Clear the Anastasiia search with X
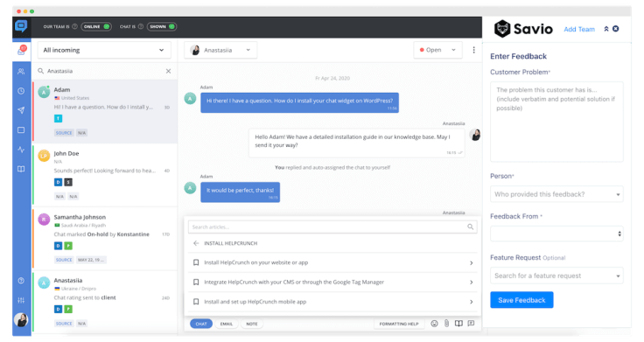 coord(168,71)
